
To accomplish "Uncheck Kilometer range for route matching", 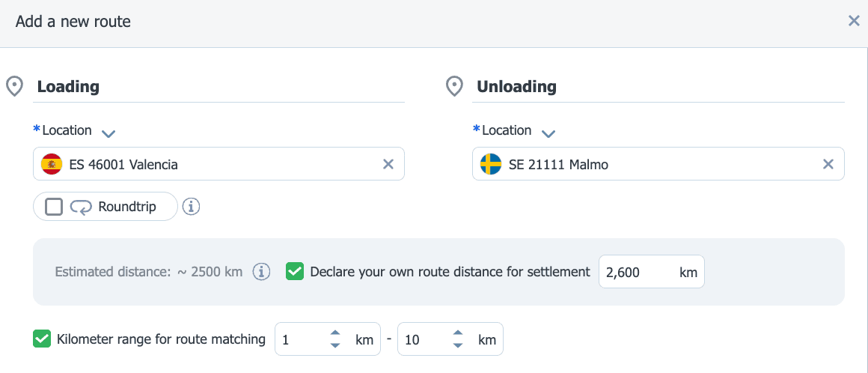I will pos(42,339).
